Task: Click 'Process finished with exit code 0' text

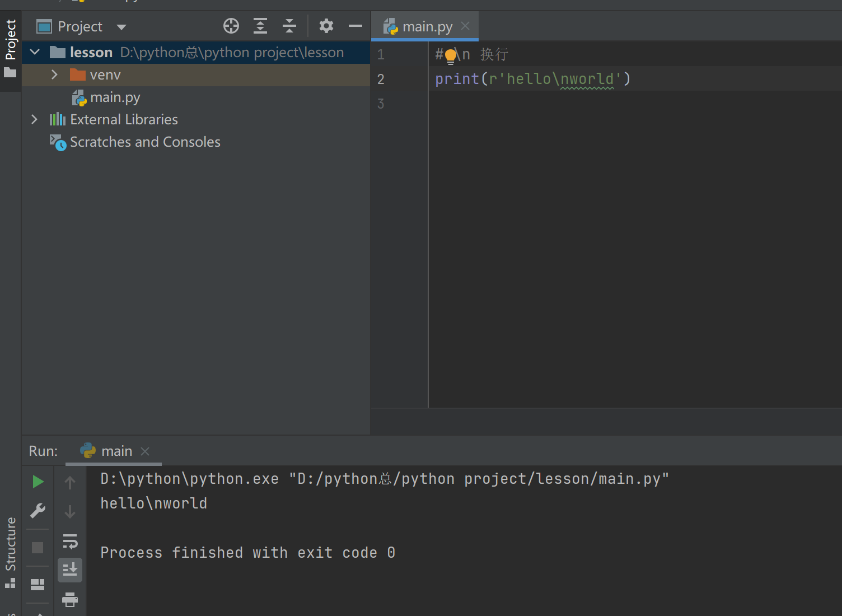Action: [248, 553]
